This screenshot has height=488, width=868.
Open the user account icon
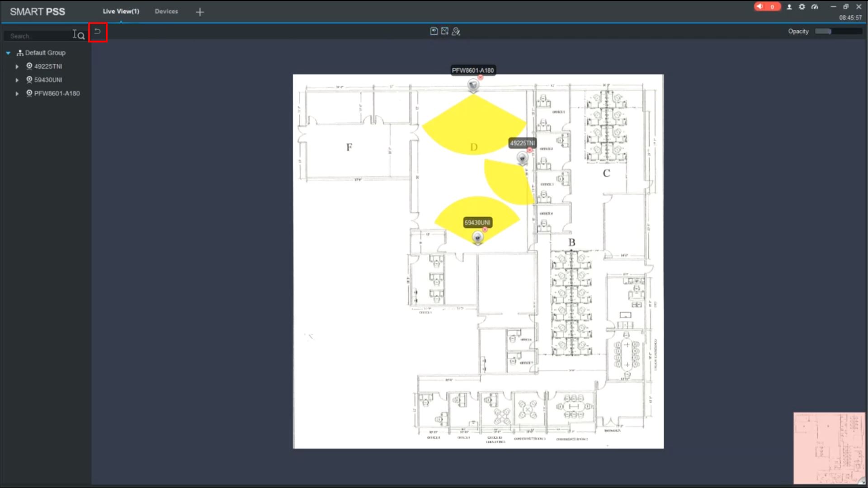789,7
